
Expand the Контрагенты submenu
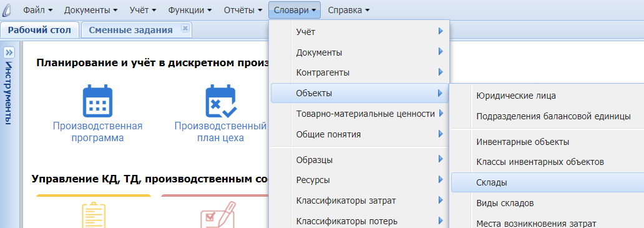[x=359, y=72]
